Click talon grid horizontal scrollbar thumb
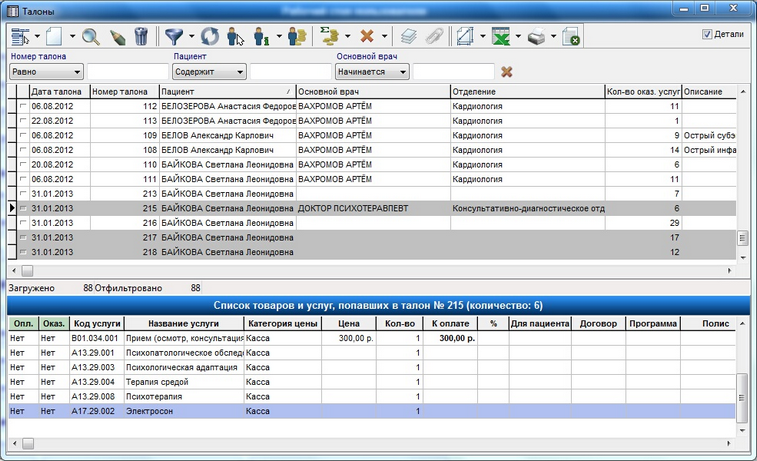The image size is (757, 461). [28, 271]
